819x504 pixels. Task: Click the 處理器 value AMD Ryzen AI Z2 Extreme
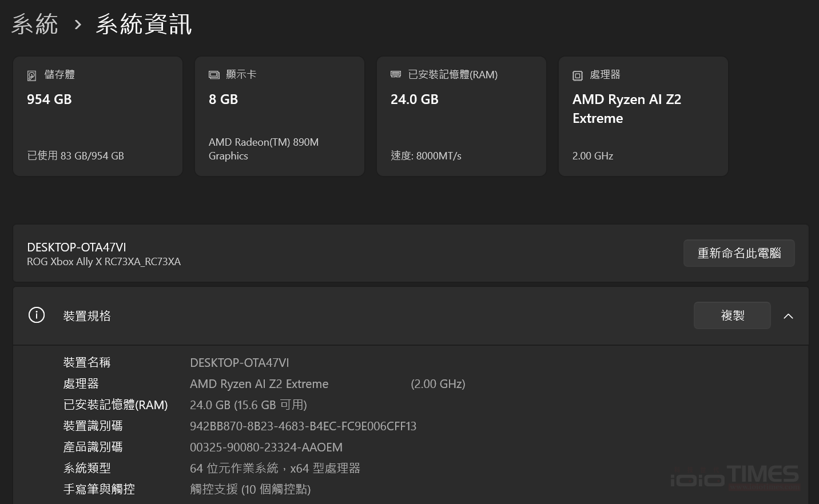(x=259, y=384)
